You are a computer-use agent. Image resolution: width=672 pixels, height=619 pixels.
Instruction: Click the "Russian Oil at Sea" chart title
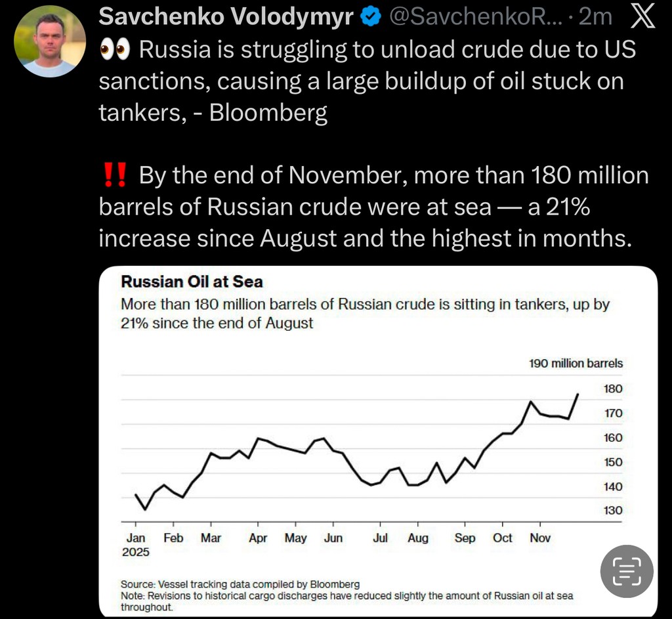192,282
